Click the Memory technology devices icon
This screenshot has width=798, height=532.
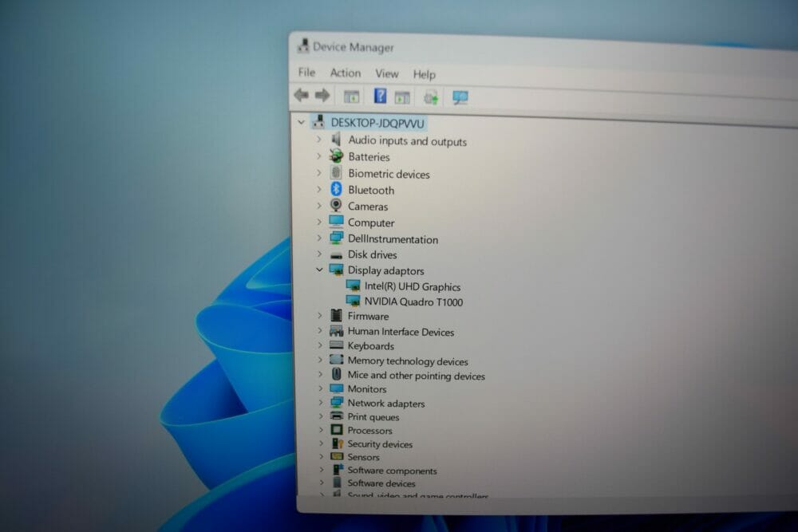[337, 360]
